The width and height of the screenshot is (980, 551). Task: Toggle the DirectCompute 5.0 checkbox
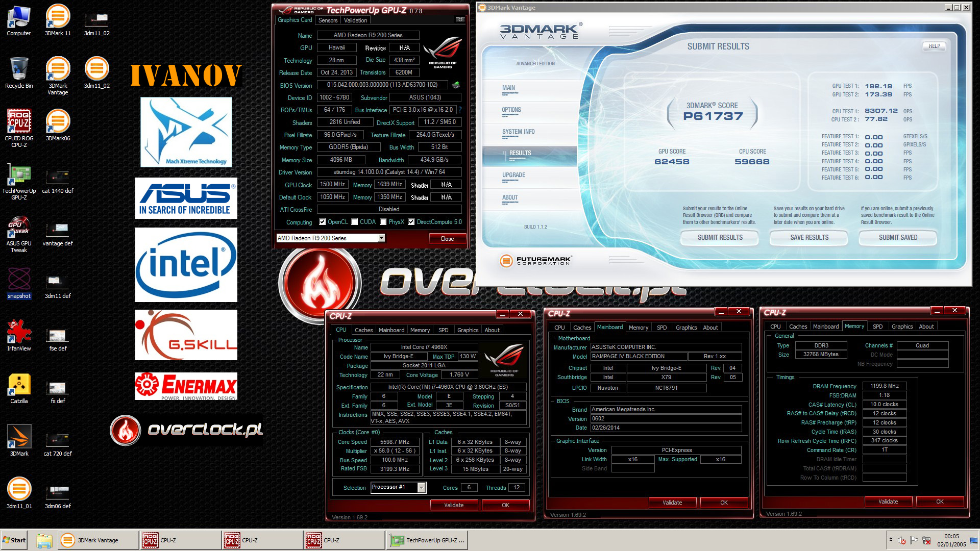pyautogui.click(x=411, y=222)
